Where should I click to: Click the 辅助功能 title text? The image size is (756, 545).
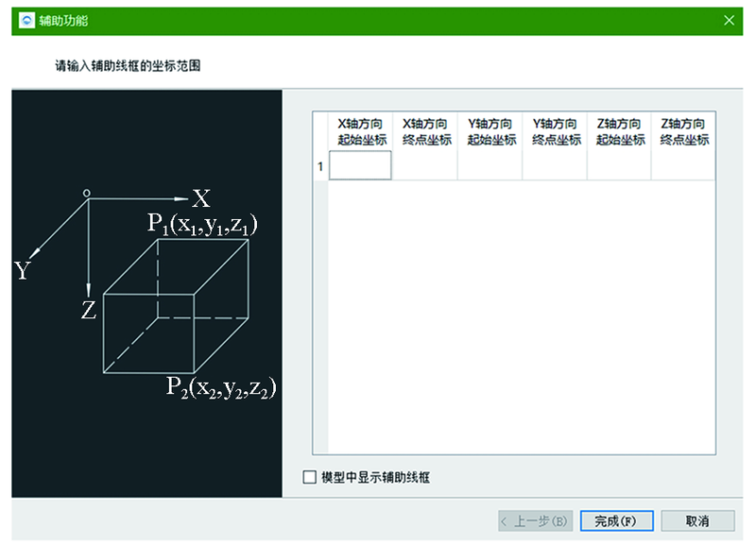pos(63,21)
